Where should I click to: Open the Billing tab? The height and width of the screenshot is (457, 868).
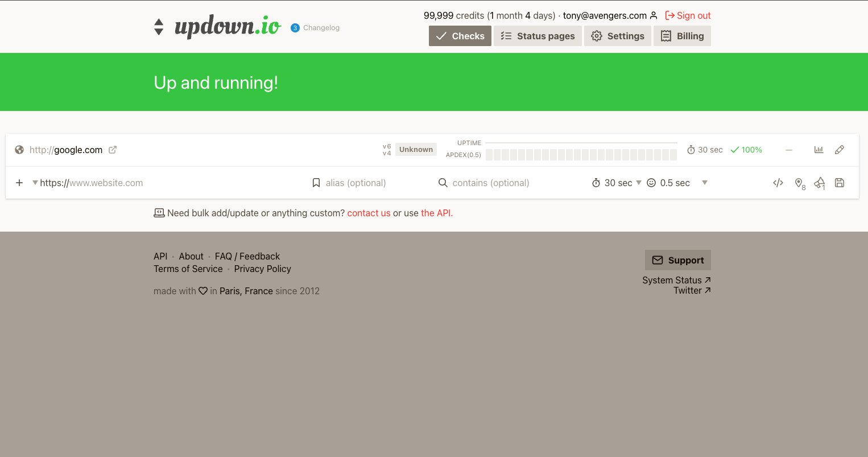pyautogui.click(x=682, y=36)
